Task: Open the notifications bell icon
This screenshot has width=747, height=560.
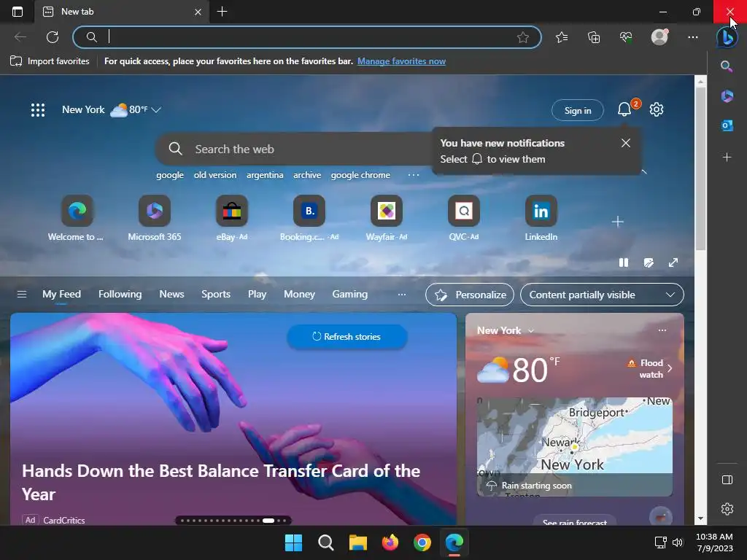Action: pos(624,109)
